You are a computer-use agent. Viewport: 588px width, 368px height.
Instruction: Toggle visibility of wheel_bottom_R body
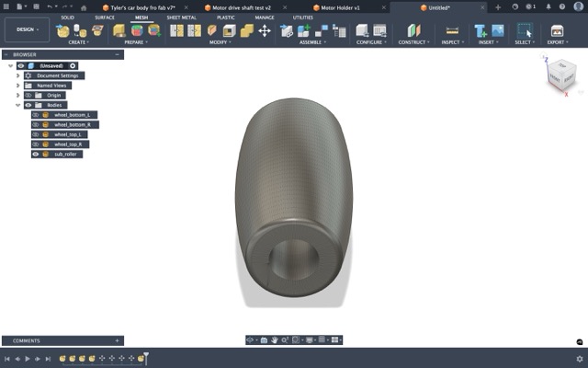[36, 125]
